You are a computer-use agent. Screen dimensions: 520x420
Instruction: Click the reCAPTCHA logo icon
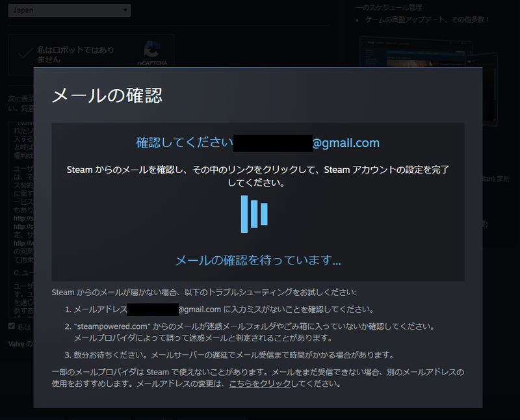pos(152,49)
